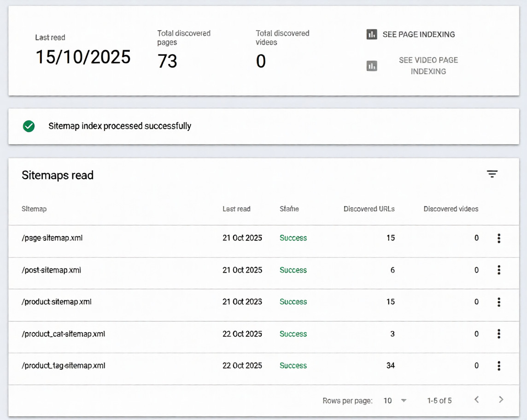This screenshot has height=420, width=527.
Task: Open /page-sitemap.xml from the table
Action: [x=52, y=238]
